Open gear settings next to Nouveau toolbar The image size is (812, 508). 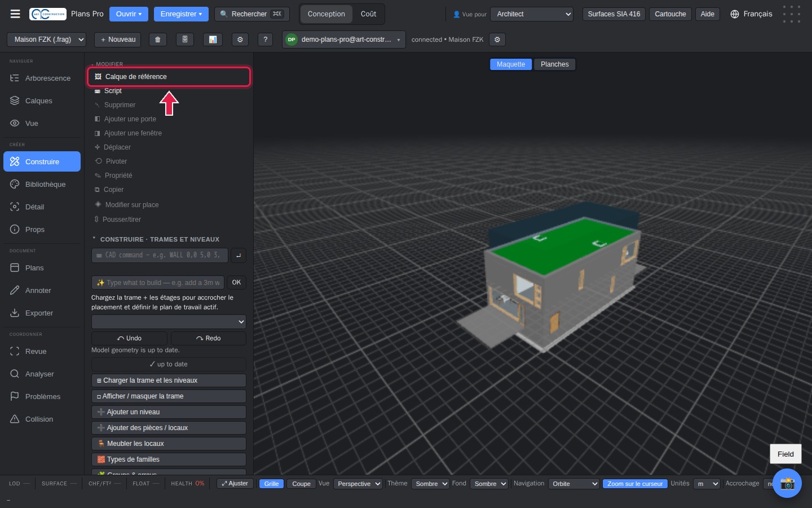pyautogui.click(x=240, y=40)
